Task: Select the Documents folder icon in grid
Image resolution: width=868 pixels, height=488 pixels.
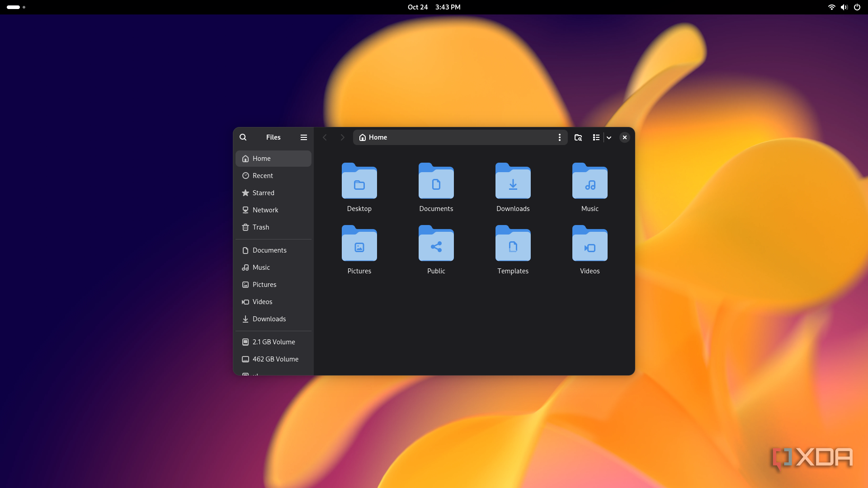Action: point(436,181)
